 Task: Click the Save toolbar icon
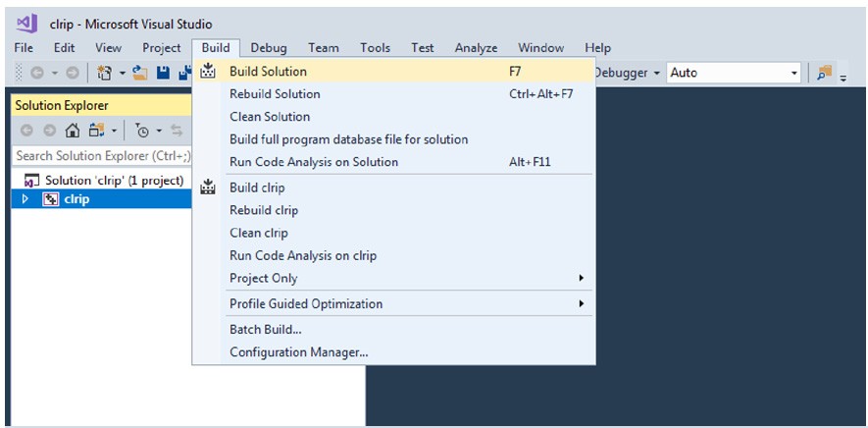(x=163, y=73)
